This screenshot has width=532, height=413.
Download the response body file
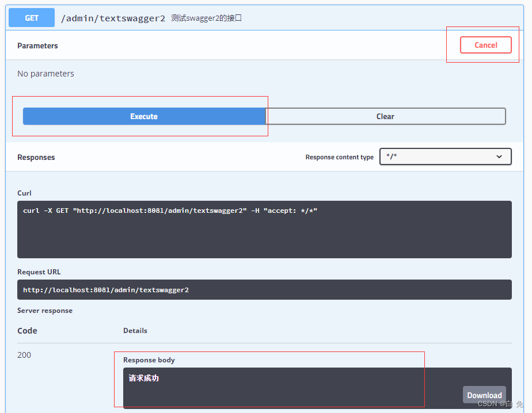(x=484, y=395)
